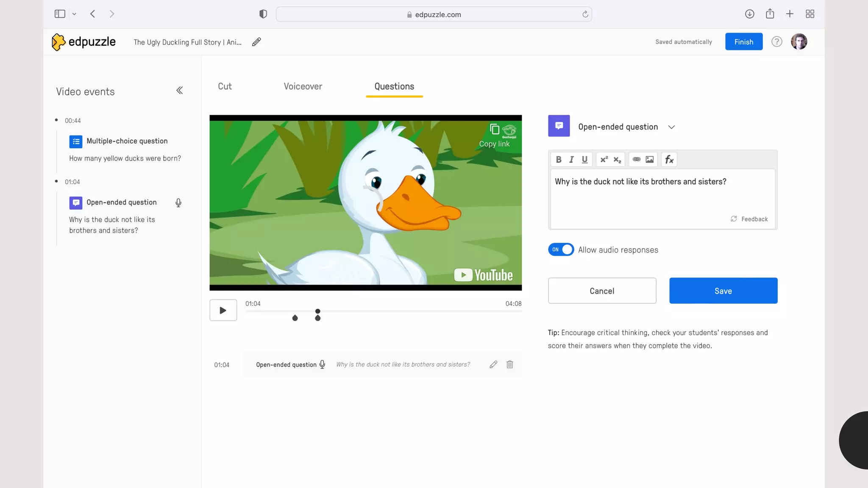Collapse the Video events panel
Screen dimensions: 868x488
click(179, 91)
